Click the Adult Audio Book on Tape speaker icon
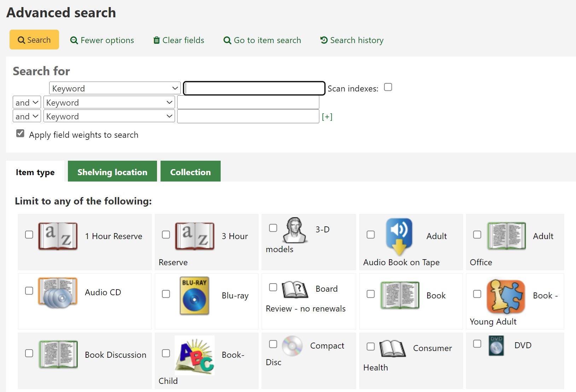Viewport: 576px width, 392px height. pyautogui.click(x=399, y=236)
